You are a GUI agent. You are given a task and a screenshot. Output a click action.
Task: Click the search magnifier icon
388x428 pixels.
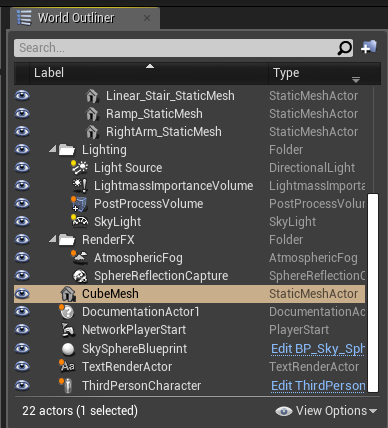click(344, 48)
